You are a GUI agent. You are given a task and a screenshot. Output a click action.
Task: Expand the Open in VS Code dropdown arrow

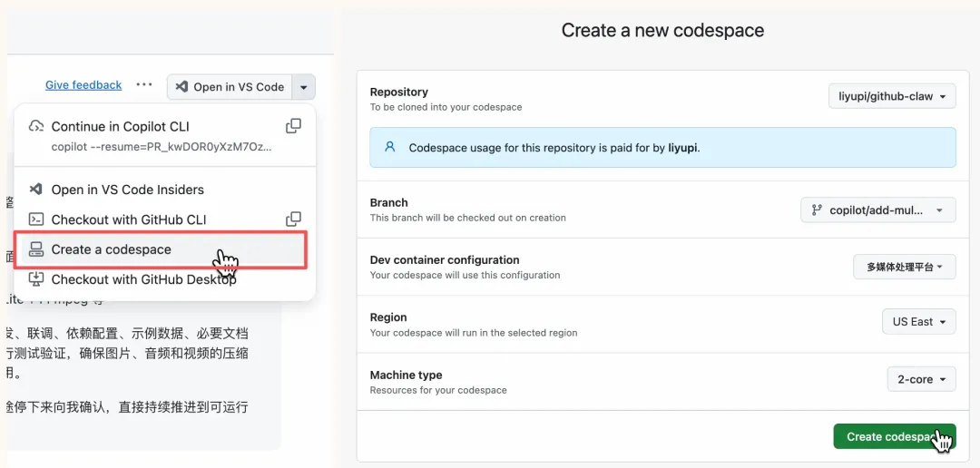point(304,87)
